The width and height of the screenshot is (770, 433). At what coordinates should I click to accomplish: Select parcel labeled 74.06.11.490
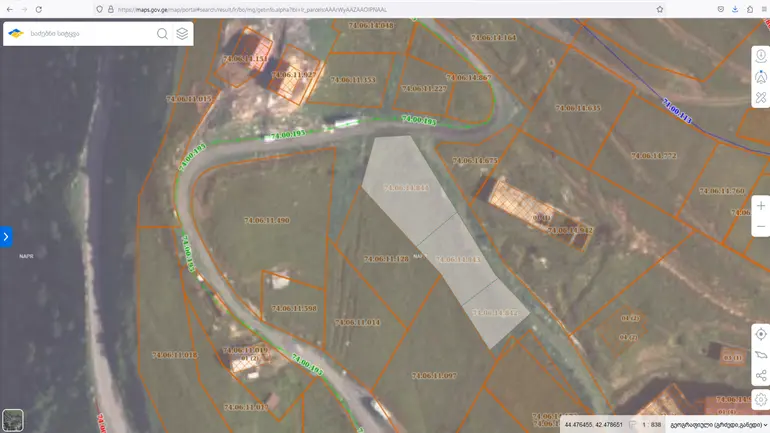(x=267, y=220)
